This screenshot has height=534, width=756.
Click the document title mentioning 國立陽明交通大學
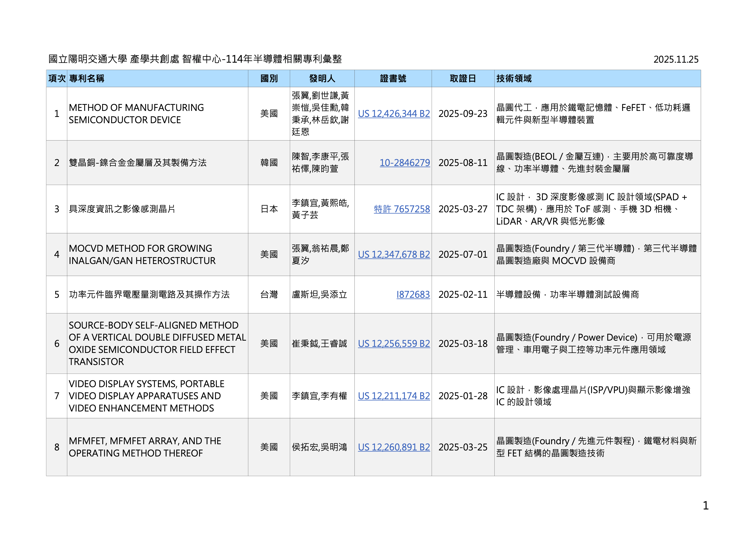pyautogui.click(x=195, y=59)
